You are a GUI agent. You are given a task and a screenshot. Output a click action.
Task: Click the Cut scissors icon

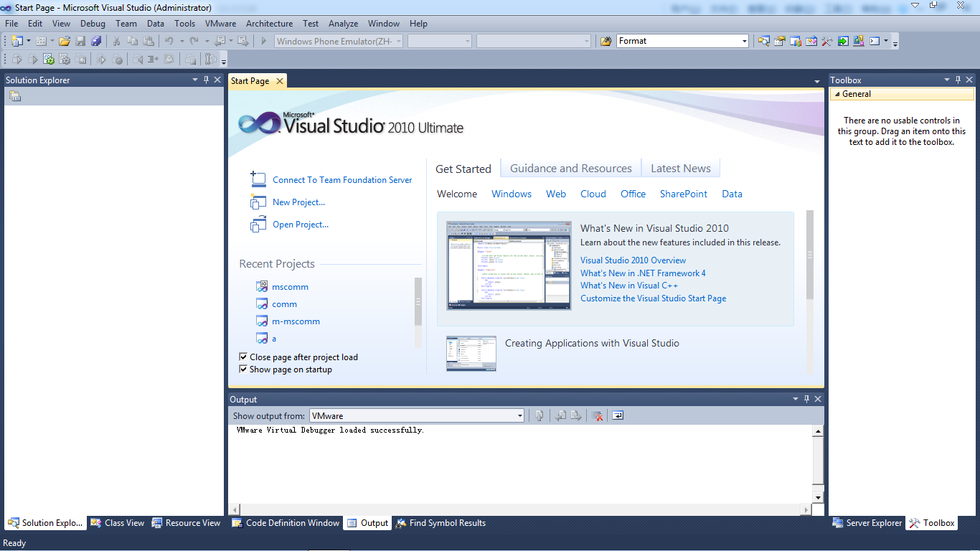click(116, 41)
